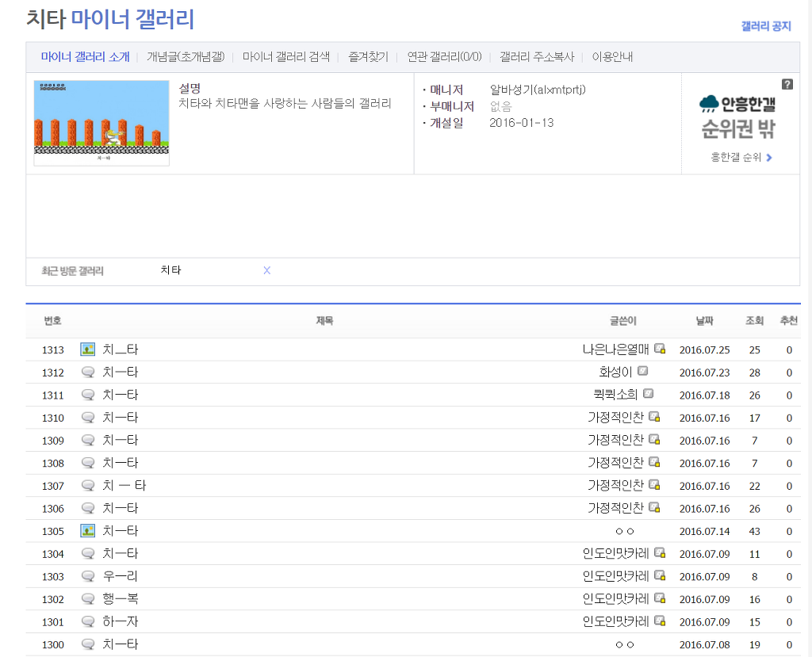This screenshot has height=657, width=812.
Task: Select the image icon on post 1305
Action: pos(87,531)
